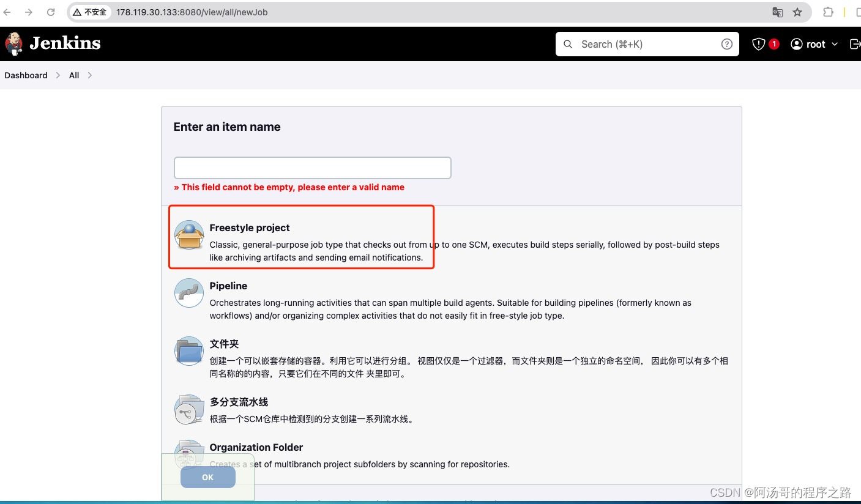Focus the item name input field
The width and height of the screenshot is (861, 504).
312,168
